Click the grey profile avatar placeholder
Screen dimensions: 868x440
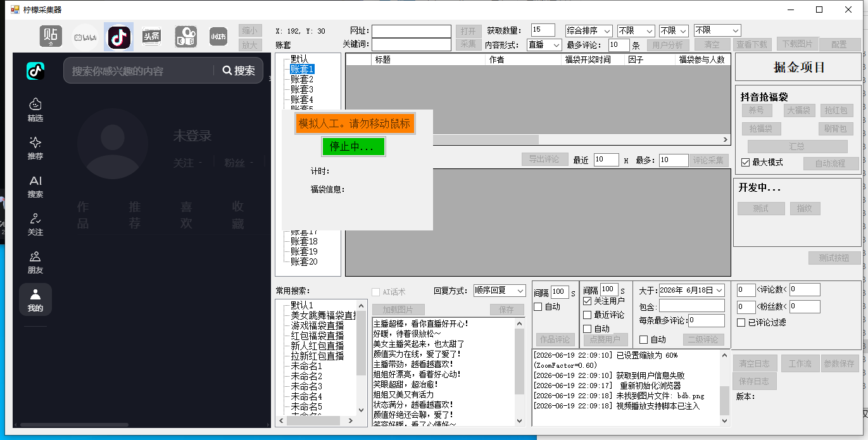[111, 144]
